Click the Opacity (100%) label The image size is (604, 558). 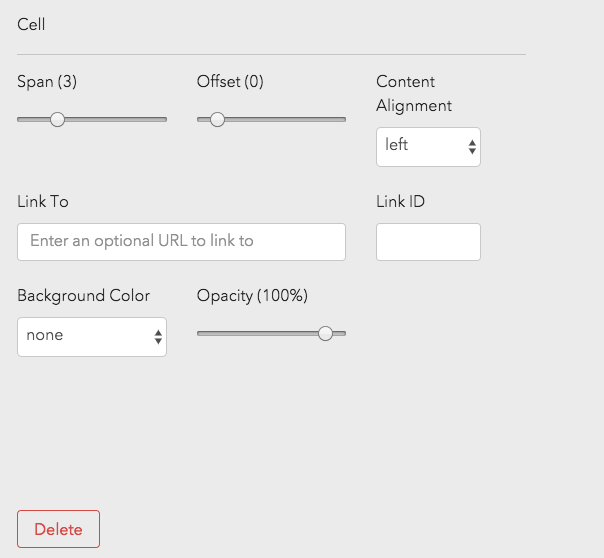point(252,295)
